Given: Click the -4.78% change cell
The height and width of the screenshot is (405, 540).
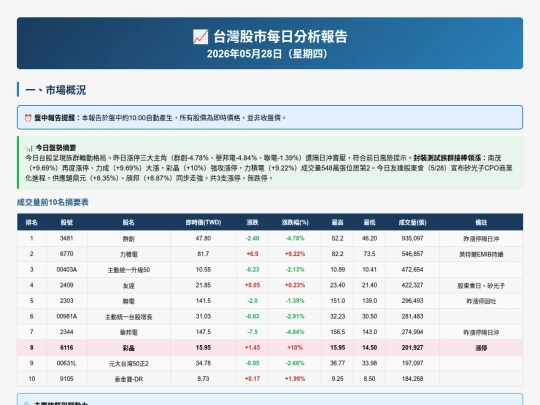Looking at the screenshot, I should point(295,238).
